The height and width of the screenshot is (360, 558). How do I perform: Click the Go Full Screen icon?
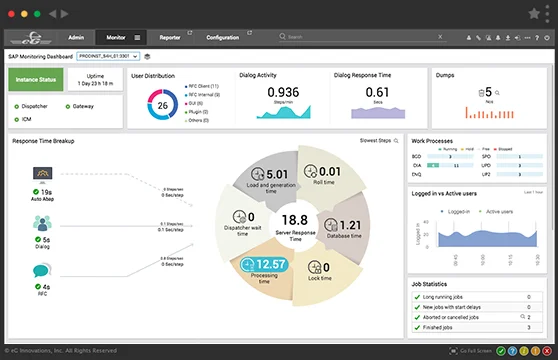[x=453, y=351]
